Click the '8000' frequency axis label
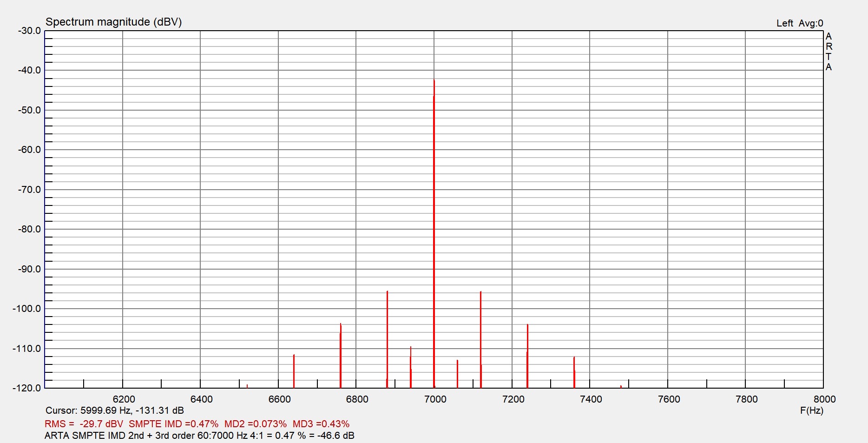Screen dimensions: 868x443 (825, 399)
